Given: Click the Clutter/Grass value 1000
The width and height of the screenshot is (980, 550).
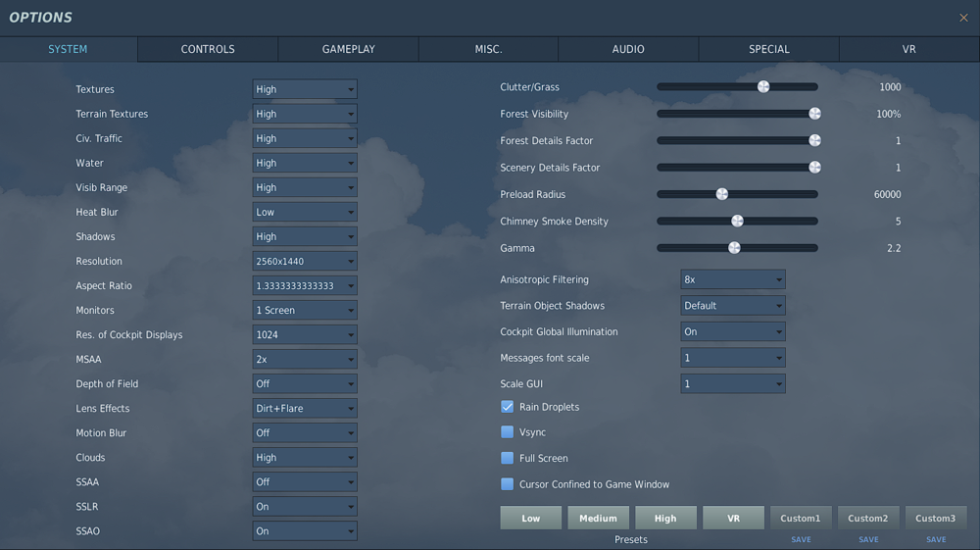Looking at the screenshot, I should [890, 87].
